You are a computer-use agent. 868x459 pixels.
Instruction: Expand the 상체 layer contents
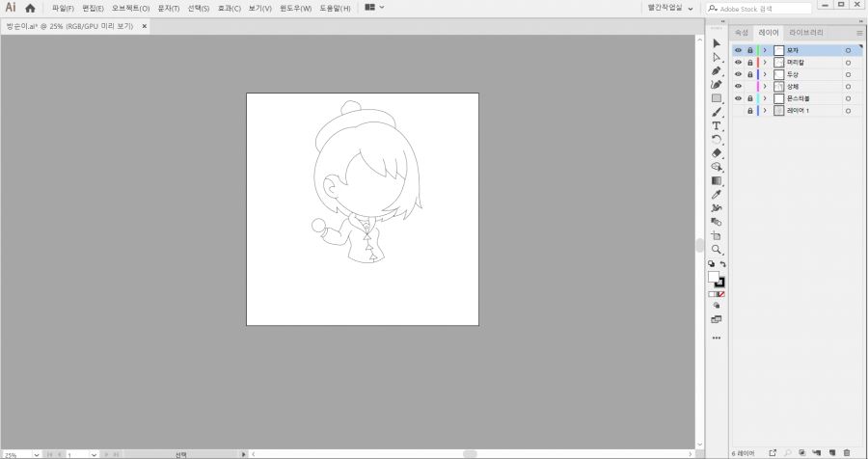click(765, 87)
